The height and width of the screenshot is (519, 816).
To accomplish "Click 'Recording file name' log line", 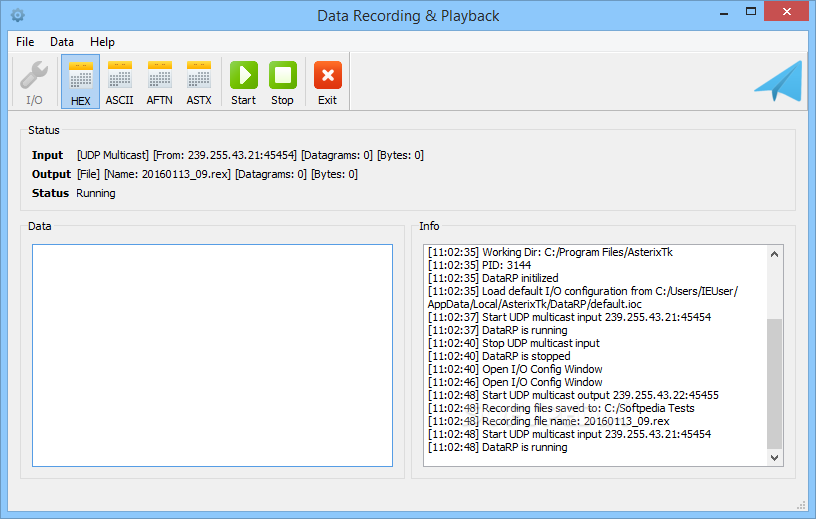I will pos(549,421).
